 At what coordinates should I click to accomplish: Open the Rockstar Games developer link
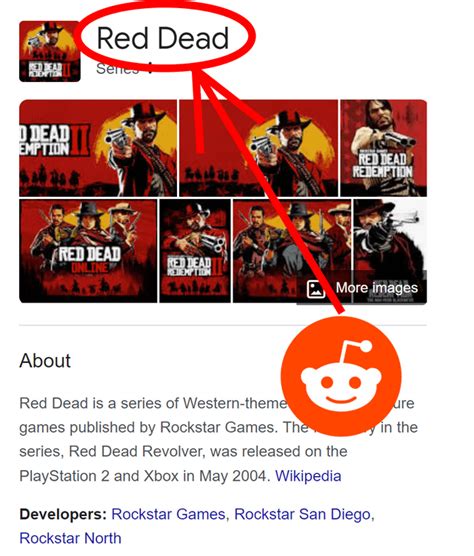coord(168,514)
